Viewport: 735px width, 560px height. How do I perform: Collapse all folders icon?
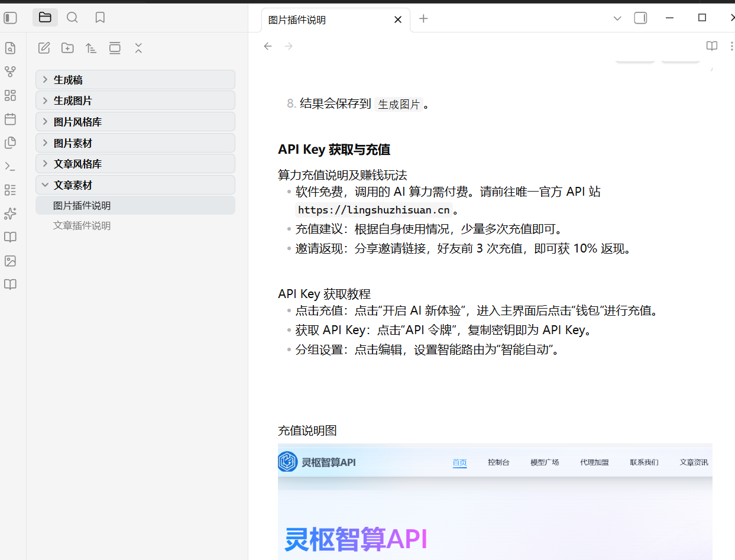[138, 48]
